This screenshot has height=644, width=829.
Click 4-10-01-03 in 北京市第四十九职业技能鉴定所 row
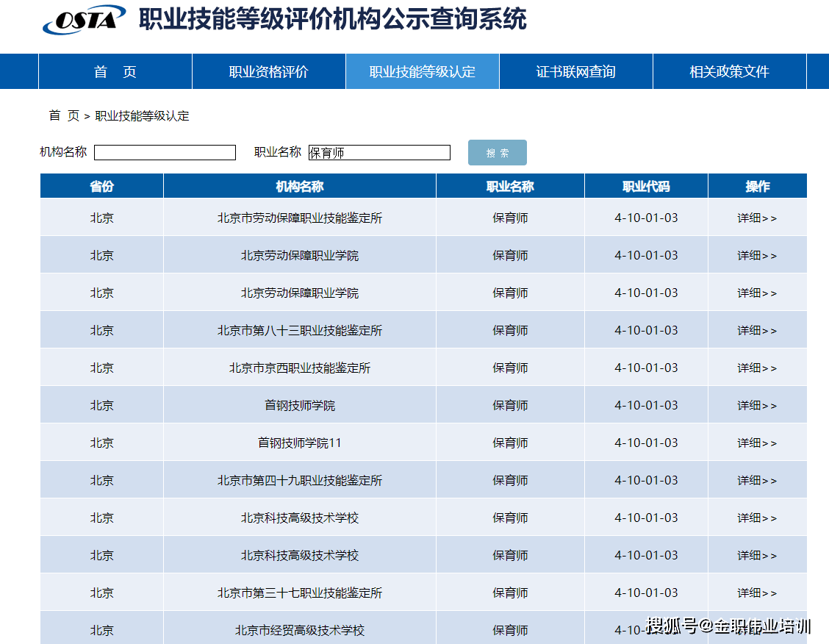(x=646, y=481)
